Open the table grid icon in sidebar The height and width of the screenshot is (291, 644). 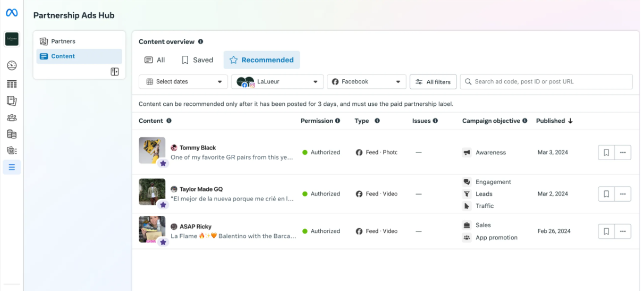click(12, 84)
